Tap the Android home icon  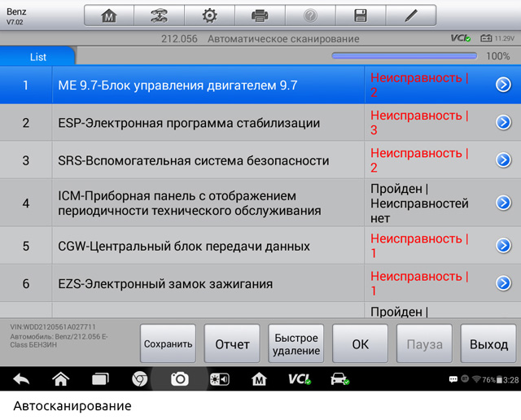pos(61,379)
